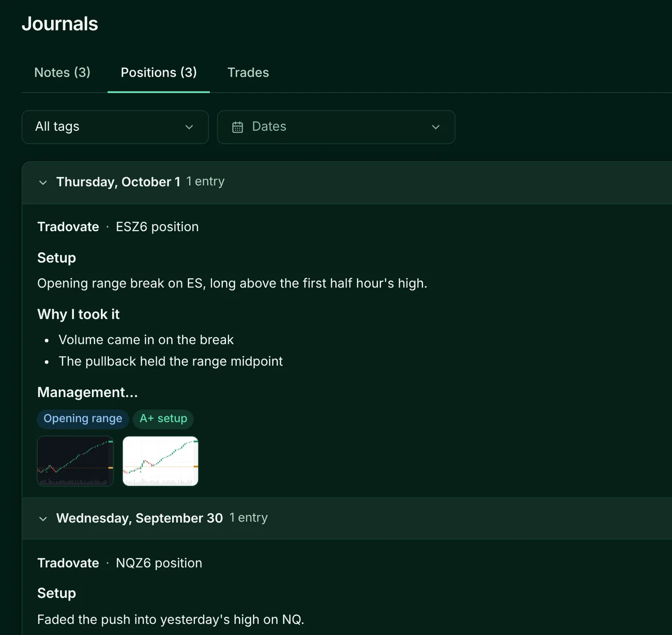Screen dimensions: 672x635
Task: Click the Setup heading in NQZ6 entry
Action: coord(57,593)
